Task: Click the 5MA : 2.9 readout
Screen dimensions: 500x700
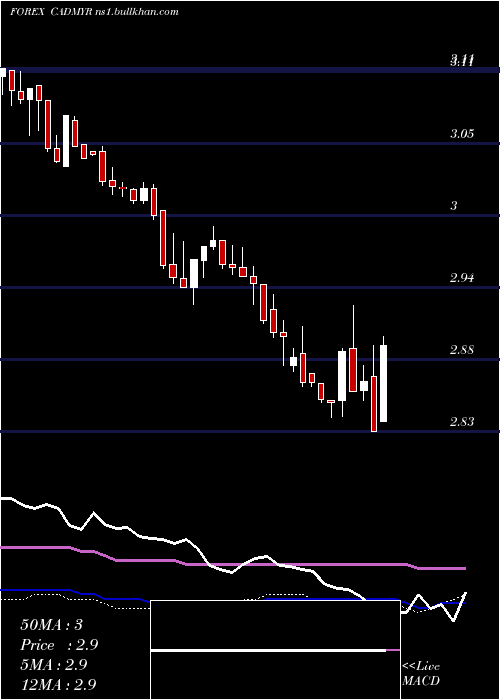Action: [54, 664]
